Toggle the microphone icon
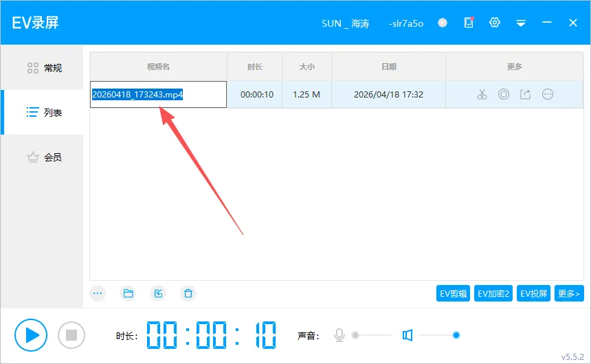This screenshot has width=591, height=364. point(339,335)
